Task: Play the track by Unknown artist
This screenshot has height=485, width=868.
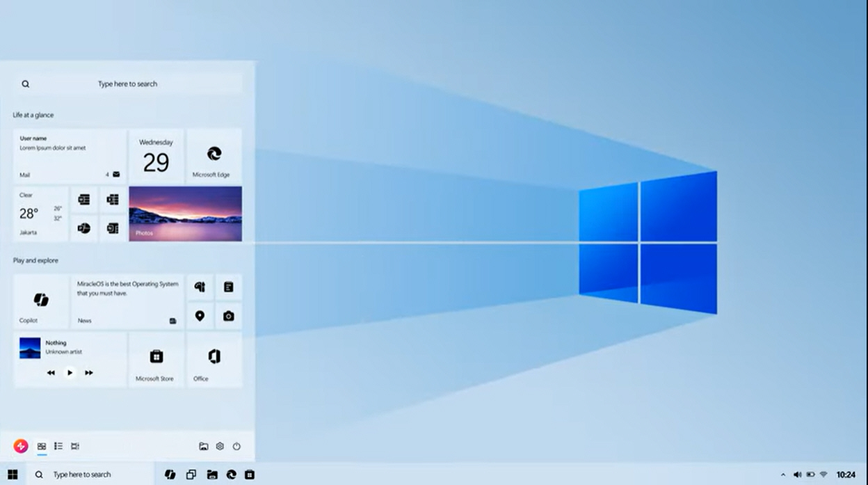Action: 70,372
